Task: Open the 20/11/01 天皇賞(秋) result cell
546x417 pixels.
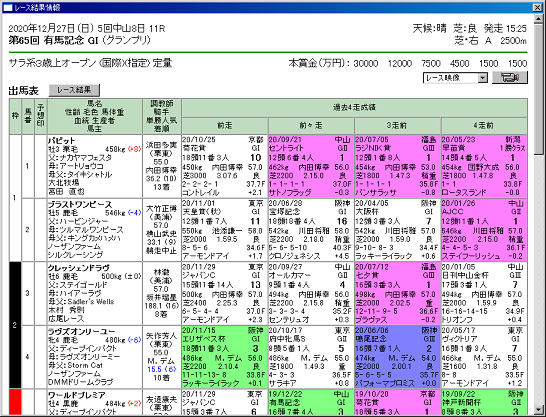Action: pos(225,230)
